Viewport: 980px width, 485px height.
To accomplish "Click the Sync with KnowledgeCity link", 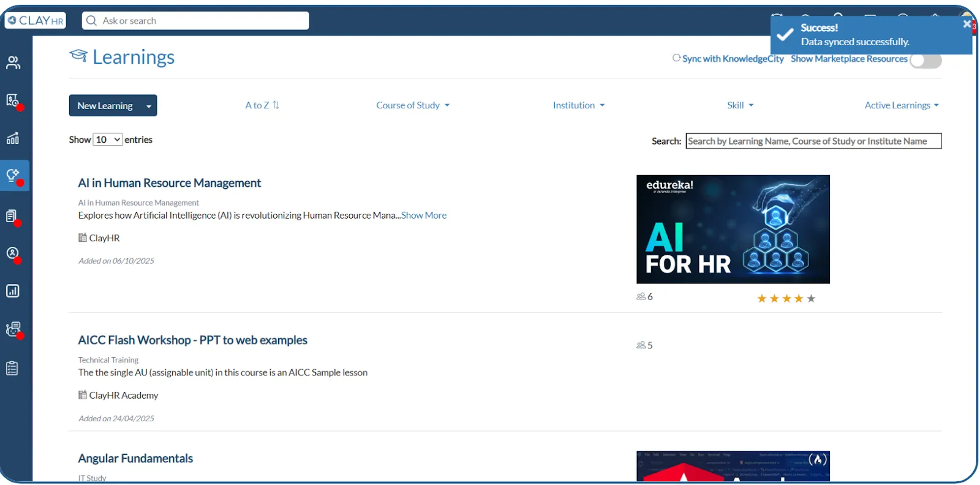I will tap(733, 59).
